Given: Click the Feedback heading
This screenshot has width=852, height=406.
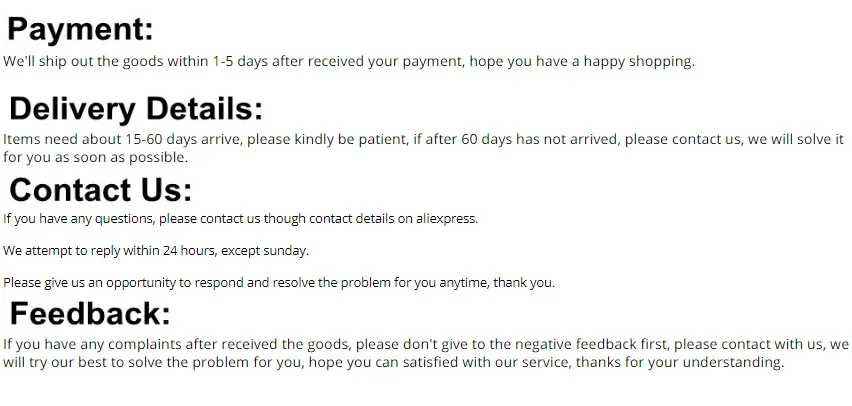Looking at the screenshot, I should click(90, 313).
